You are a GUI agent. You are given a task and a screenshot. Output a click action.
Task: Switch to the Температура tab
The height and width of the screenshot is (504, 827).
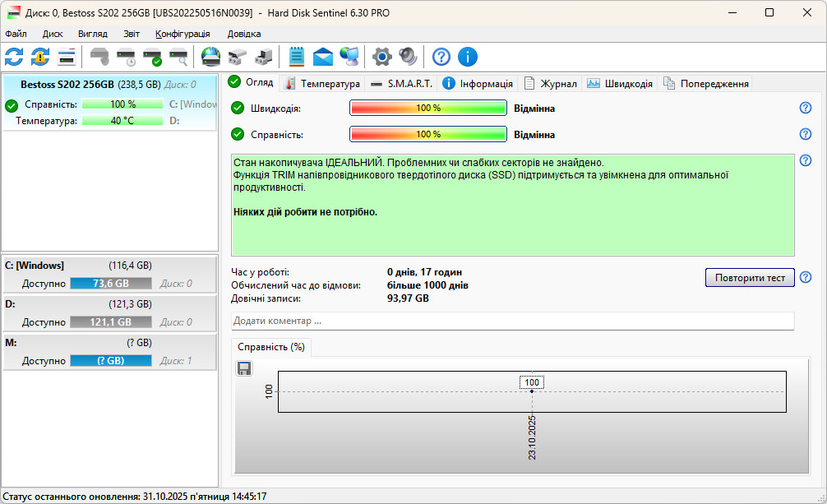pyautogui.click(x=322, y=83)
